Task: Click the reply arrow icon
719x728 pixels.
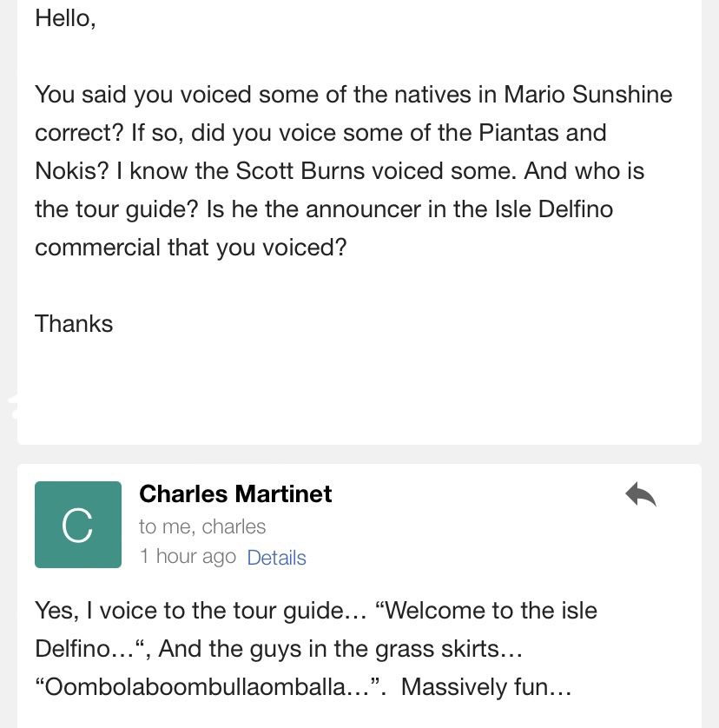Action: (x=640, y=494)
